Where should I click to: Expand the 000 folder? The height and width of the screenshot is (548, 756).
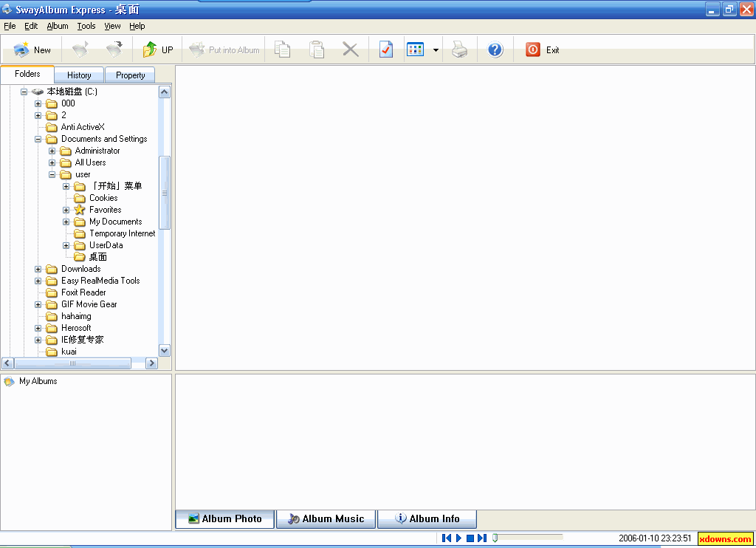pyautogui.click(x=38, y=103)
